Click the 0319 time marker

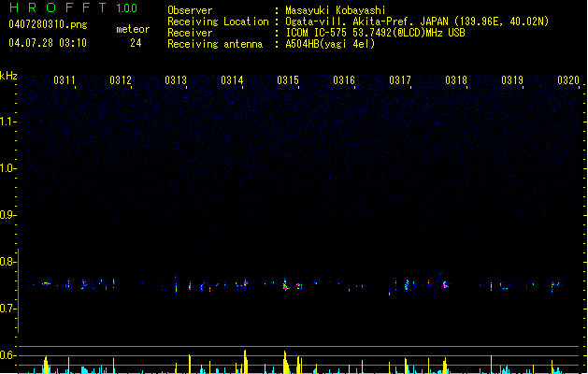pyautogui.click(x=512, y=79)
